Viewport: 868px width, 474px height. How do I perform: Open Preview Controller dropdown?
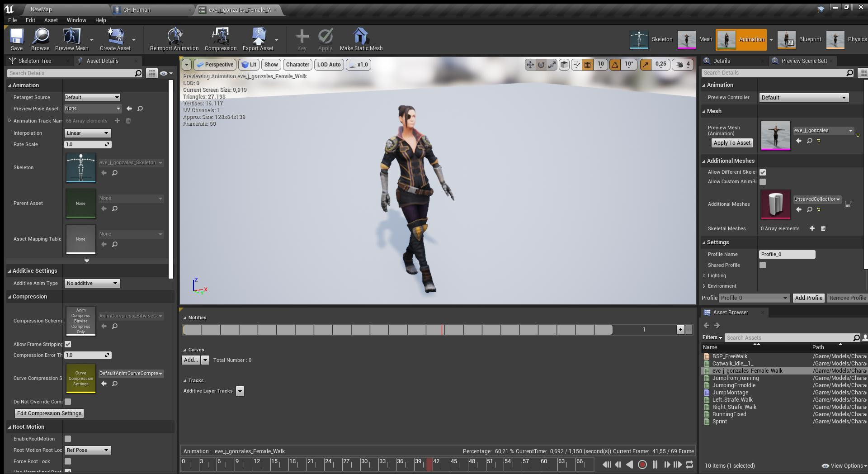[804, 98]
